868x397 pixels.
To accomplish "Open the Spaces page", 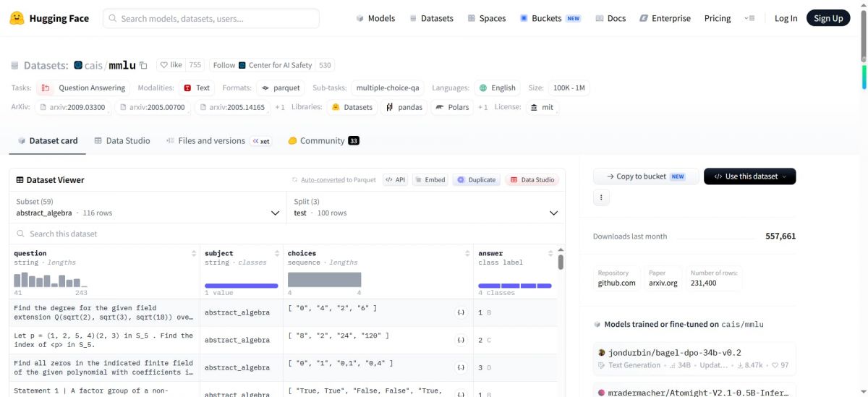I will [487, 18].
